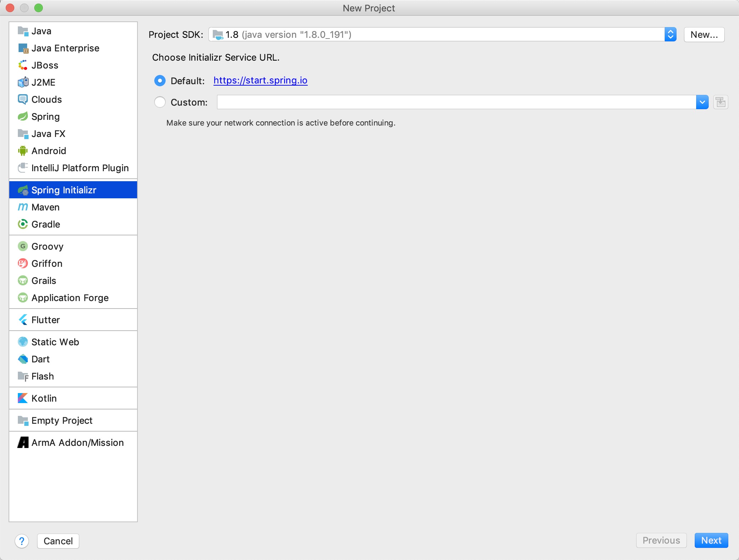Click the Previous button
The height and width of the screenshot is (560, 739).
[x=661, y=540]
